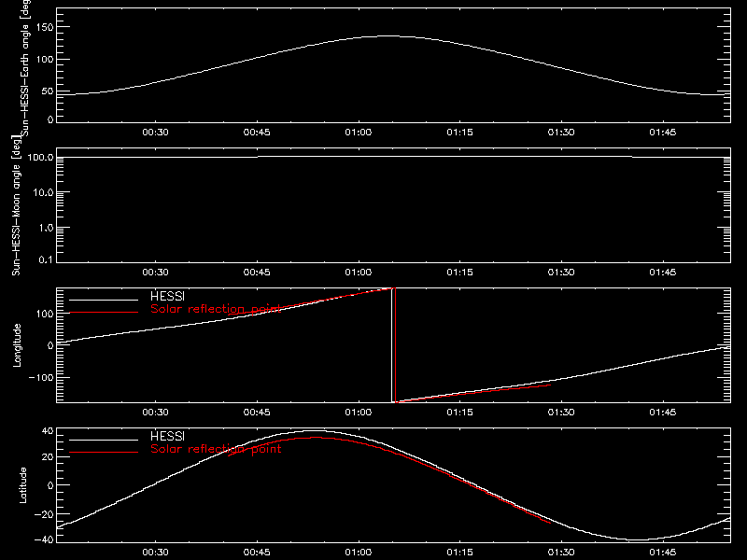Click 01:00 time label under Longitude plot
747x560 pixels.
click(359, 413)
